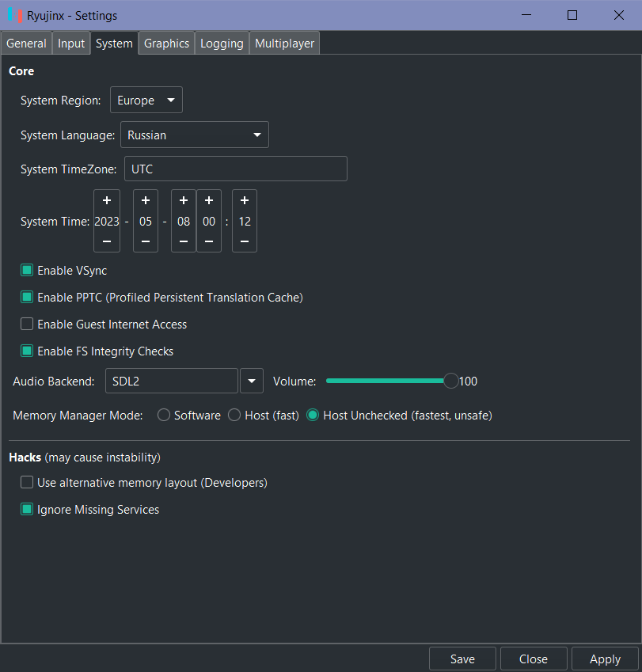Select Host Unchecked memory manager mode
The image size is (642, 672).
click(313, 415)
